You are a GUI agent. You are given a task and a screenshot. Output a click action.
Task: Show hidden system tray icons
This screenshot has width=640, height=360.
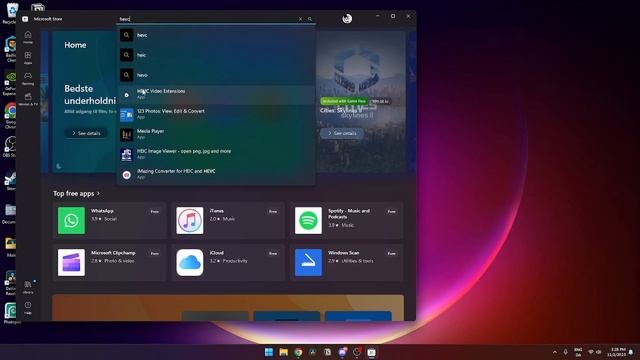coord(555,352)
